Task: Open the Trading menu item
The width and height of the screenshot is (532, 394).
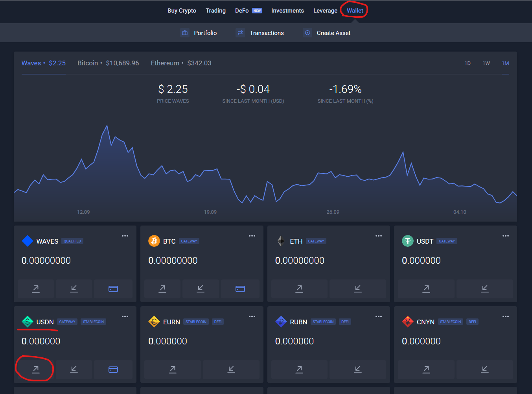Action: tap(215, 11)
